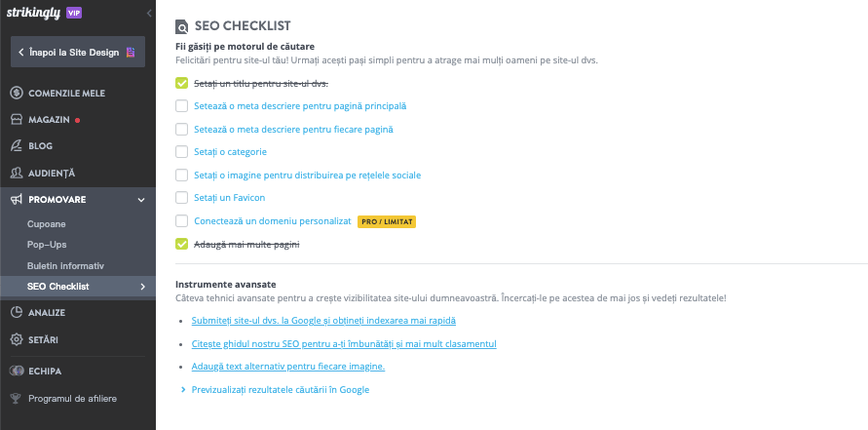The height and width of the screenshot is (430, 868).
Task: Open Setări gear icon
Action: (x=17, y=339)
